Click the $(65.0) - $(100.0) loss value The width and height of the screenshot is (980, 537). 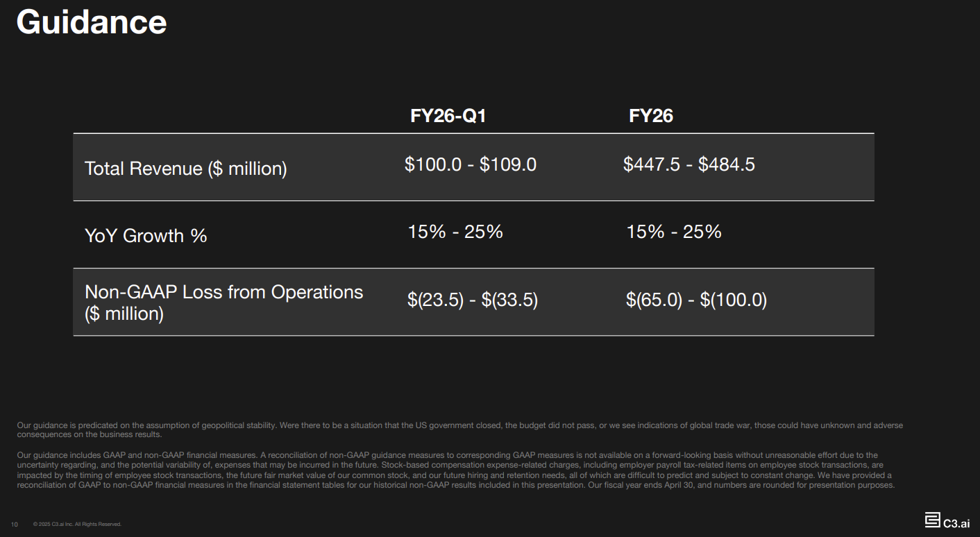click(x=696, y=300)
